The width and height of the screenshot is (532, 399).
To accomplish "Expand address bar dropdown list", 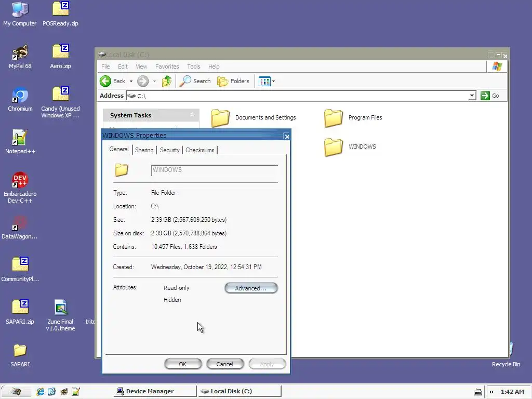I will coord(472,96).
